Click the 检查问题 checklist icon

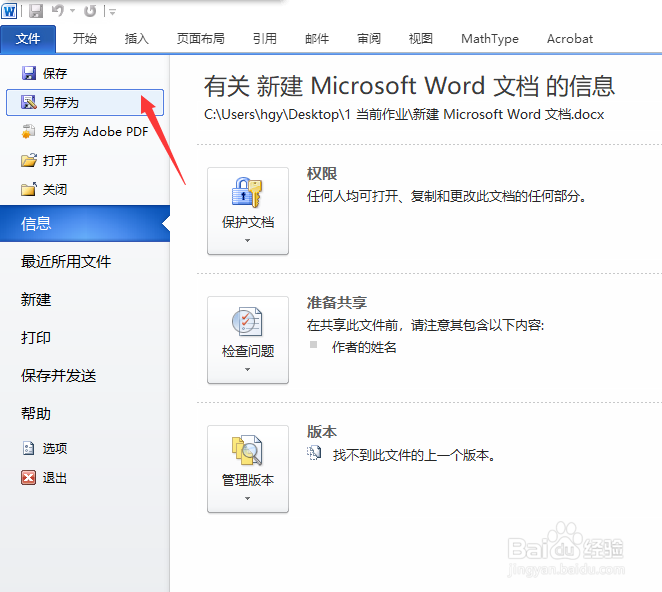[x=247, y=321]
